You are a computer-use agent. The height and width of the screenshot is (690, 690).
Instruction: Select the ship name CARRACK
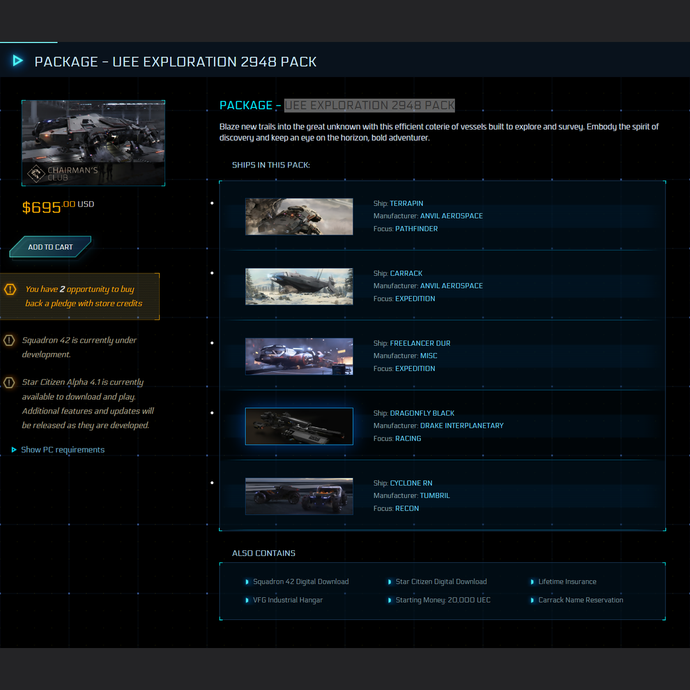(406, 273)
